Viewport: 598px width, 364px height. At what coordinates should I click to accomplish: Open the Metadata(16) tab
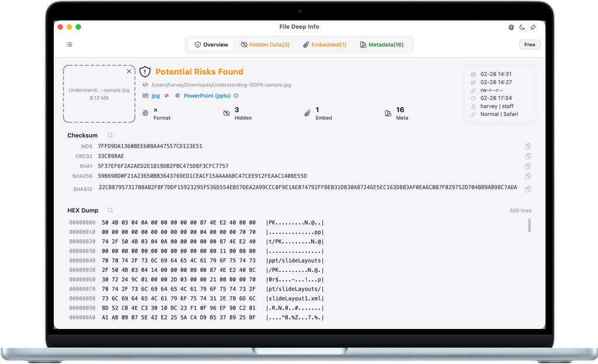coord(381,44)
